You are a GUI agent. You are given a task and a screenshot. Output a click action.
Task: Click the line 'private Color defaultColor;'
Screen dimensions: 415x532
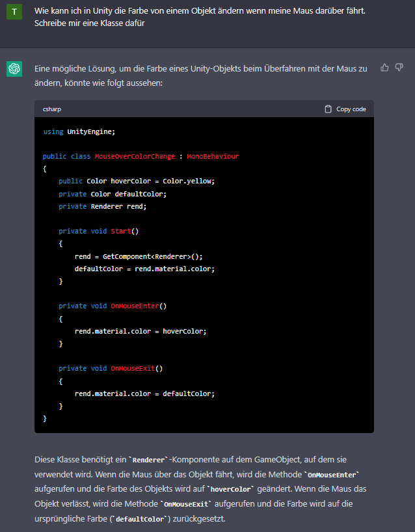[113, 194]
